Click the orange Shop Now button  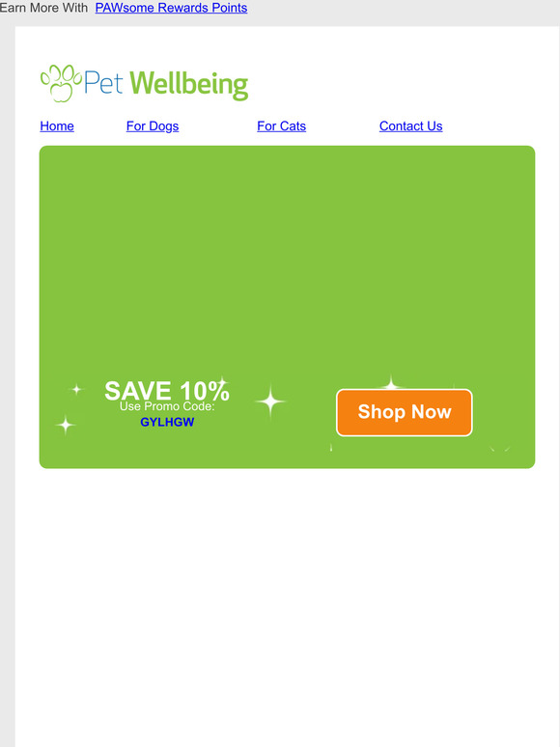click(405, 412)
